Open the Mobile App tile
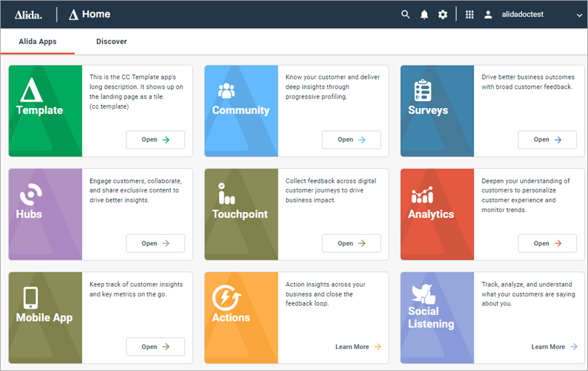The height and width of the screenshot is (371, 588). click(155, 347)
